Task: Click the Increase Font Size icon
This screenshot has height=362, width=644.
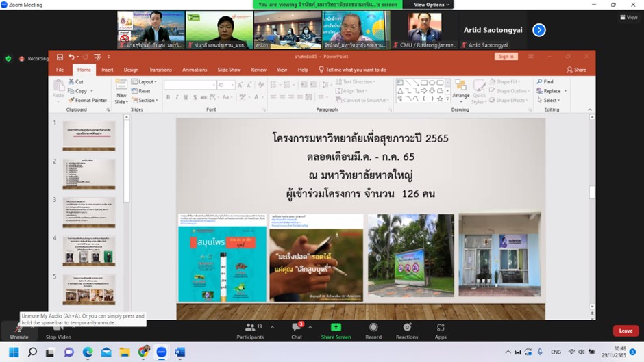Action: (240, 85)
